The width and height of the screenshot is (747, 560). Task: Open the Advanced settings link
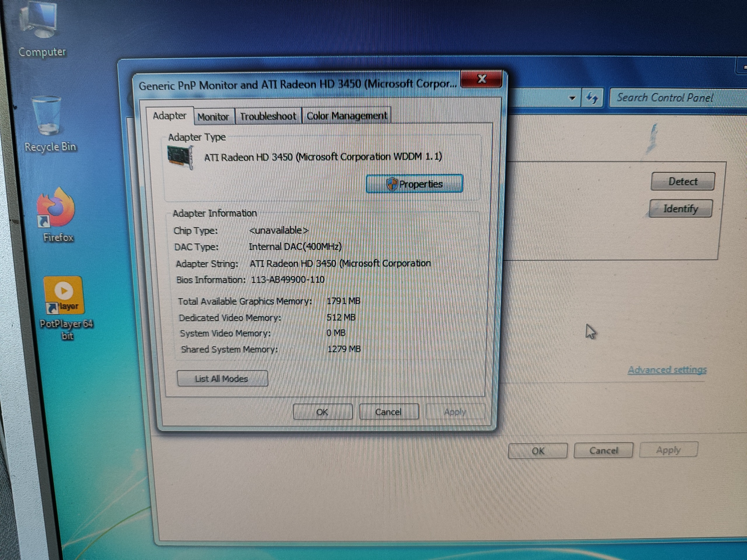[x=667, y=370]
